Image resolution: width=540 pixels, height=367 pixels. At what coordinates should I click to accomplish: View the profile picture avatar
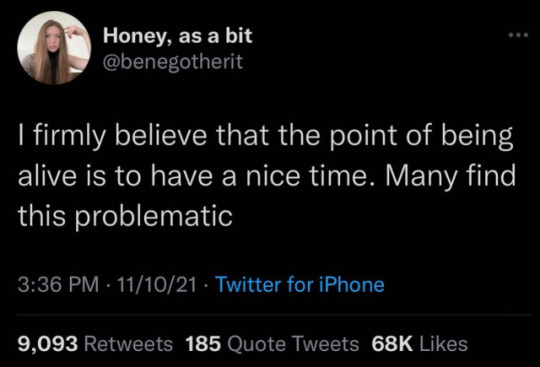click(54, 48)
